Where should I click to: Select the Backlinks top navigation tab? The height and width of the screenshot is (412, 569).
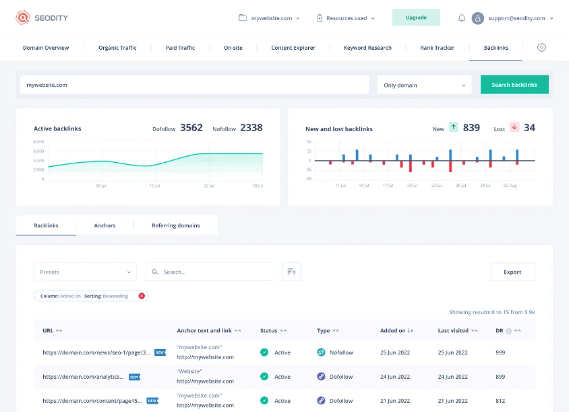click(496, 48)
